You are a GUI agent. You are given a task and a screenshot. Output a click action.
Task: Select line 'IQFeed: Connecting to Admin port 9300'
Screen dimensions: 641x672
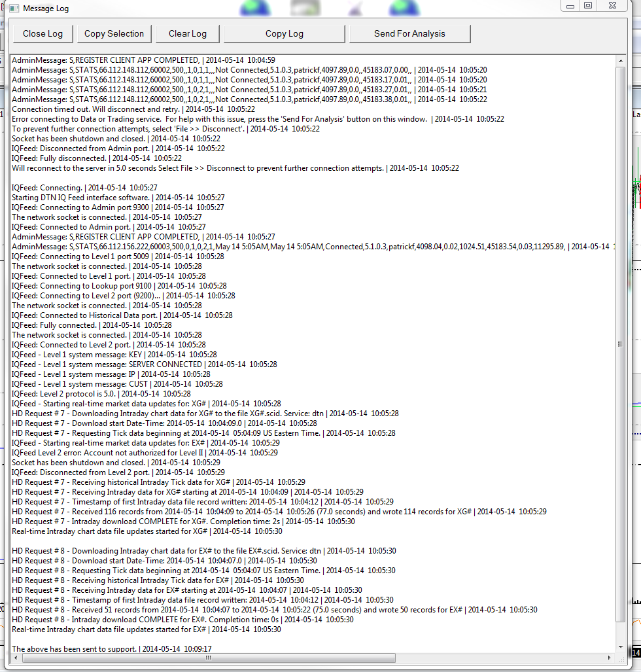(x=118, y=207)
